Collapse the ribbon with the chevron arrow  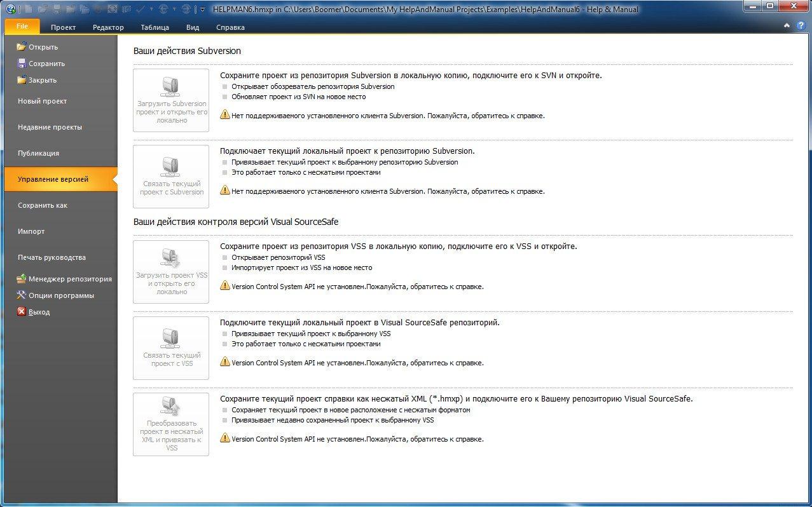click(787, 26)
